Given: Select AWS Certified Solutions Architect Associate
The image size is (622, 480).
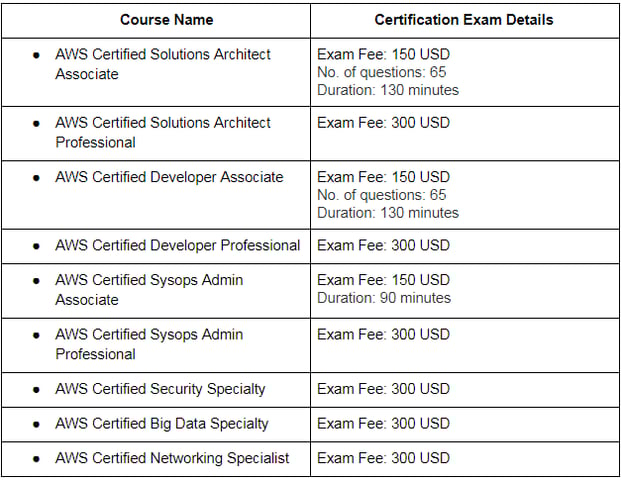Looking at the screenshot, I should [163, 64].
